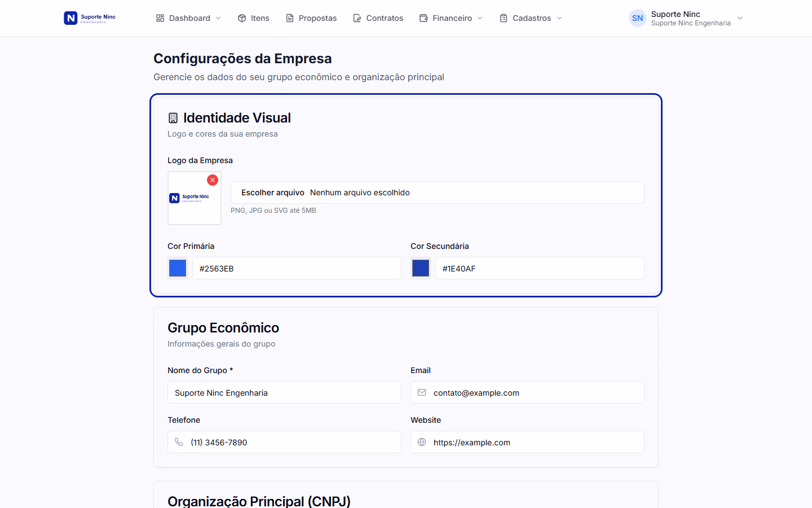Open the user account dropdown chevron

tap(740, 18)
